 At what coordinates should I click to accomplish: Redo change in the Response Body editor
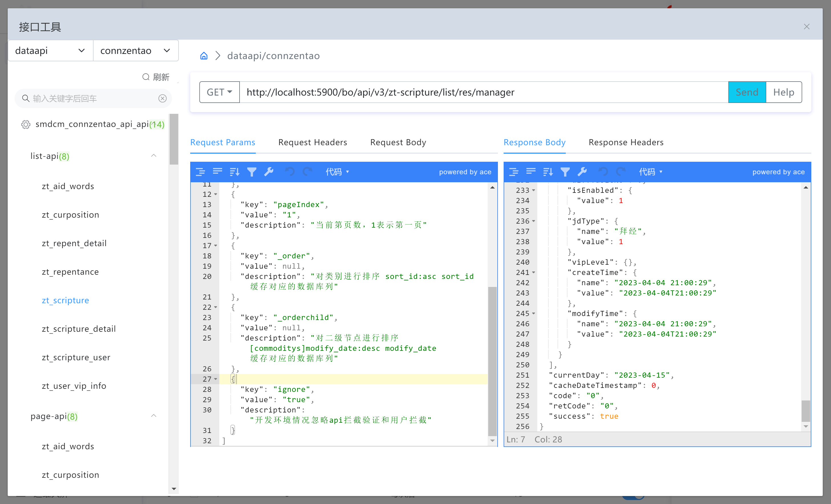pos(620,172)
